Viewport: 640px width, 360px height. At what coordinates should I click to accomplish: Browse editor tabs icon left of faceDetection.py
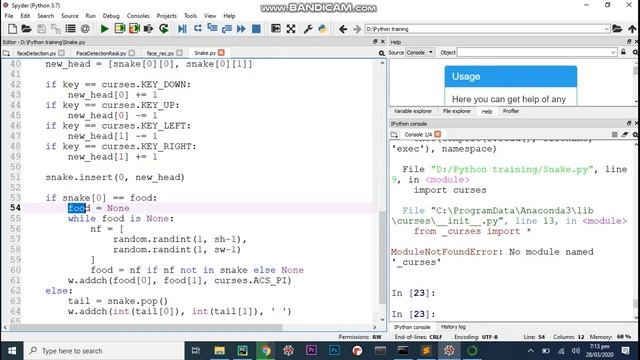coord(6,53)
